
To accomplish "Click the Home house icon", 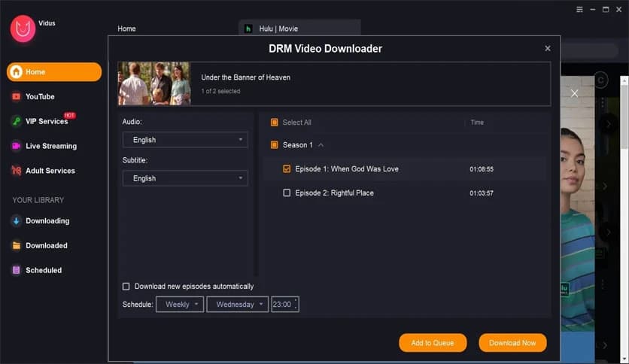I will click(x=17, y=71).
